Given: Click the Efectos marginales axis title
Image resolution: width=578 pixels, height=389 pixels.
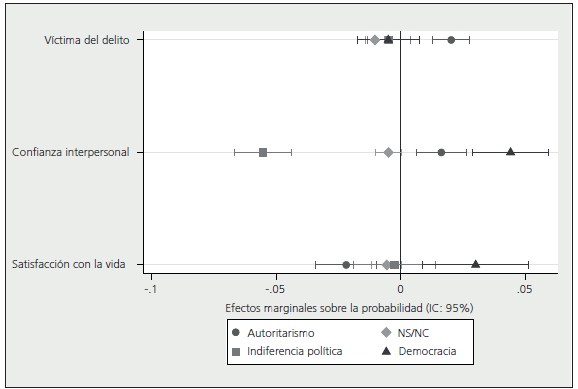Looking at the screenshot, I should [x=349, y=308].
